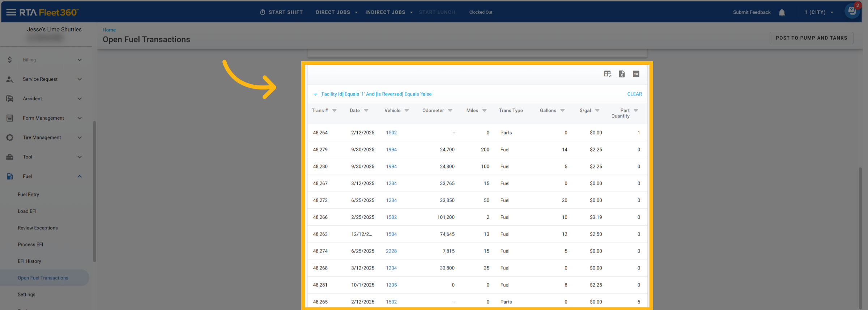Open the Trans # column filter
Screen dimensions: 868x310
click(335, 111)
